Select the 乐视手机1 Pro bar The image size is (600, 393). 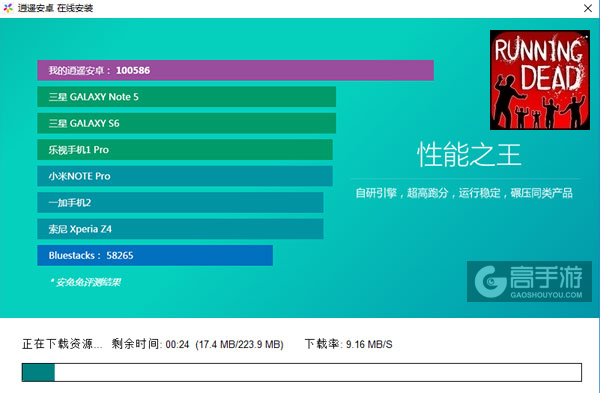coord(185,150)
